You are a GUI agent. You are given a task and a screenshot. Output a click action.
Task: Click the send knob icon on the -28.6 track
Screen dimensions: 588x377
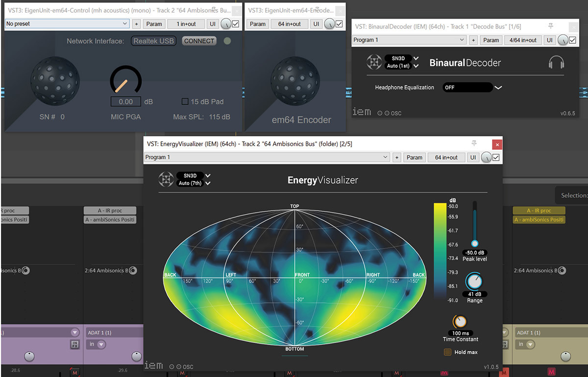26,270
